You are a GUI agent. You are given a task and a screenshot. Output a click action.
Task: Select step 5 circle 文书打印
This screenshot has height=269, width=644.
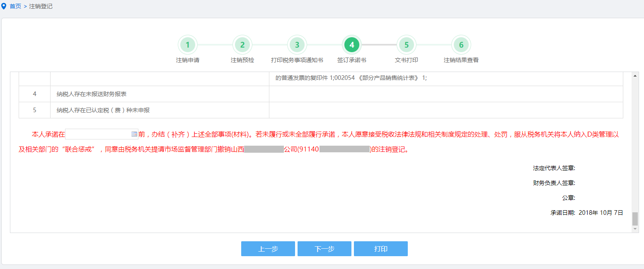coord(407,45)
